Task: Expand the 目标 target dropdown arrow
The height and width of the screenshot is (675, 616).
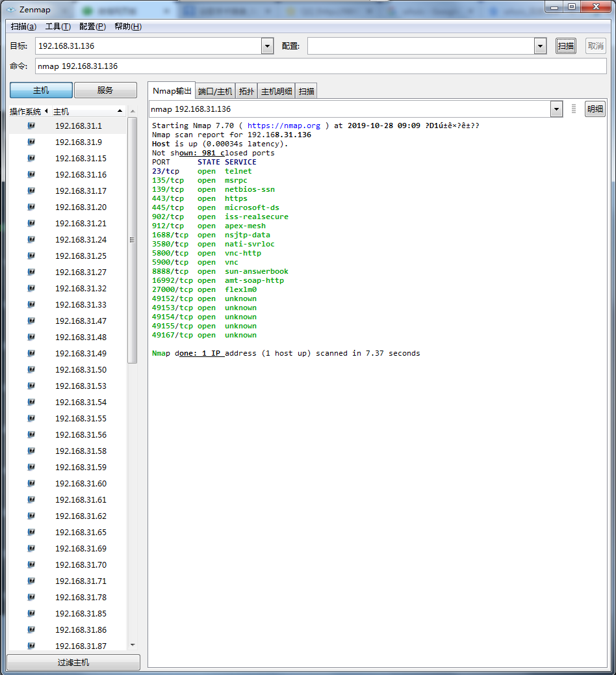Action: [267, 46]
